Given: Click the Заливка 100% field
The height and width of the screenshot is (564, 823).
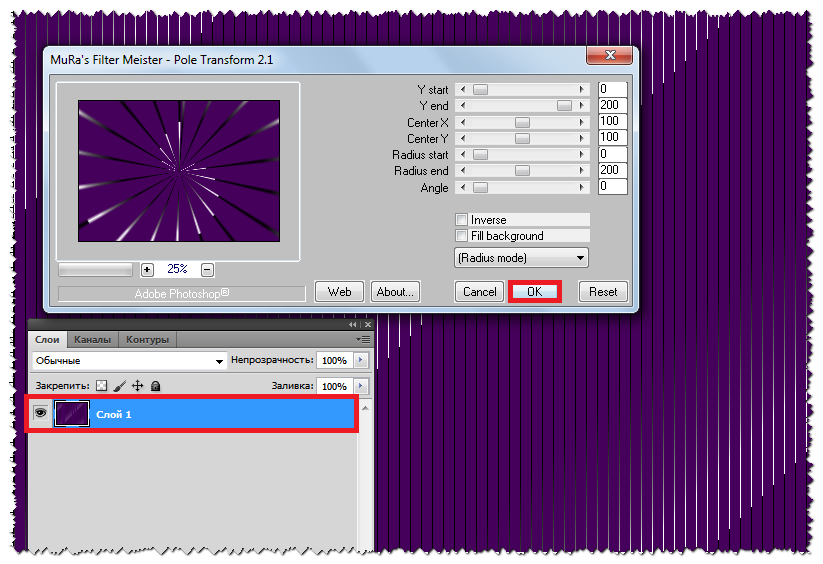Looking at the screenshot, I should coord(335,386).
